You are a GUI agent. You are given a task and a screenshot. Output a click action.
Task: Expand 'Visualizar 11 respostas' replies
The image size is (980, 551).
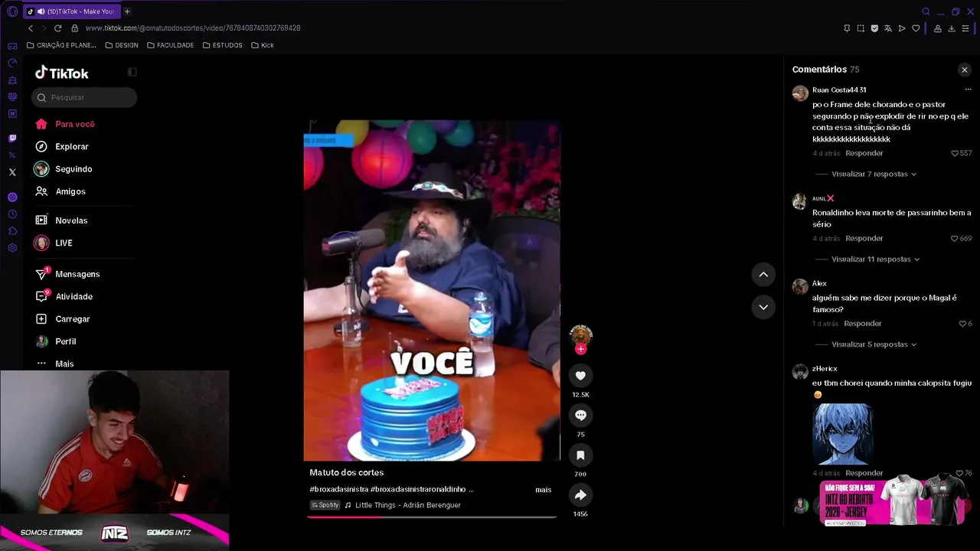tap(875, 259)
